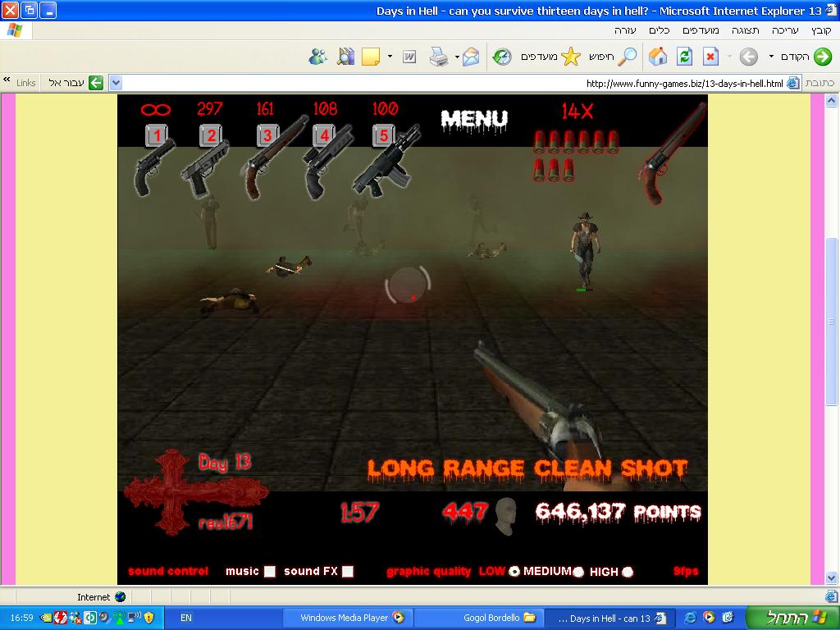This screenshot has width=840, height=630.
Task: Toggle the music checkbox
Action: point(270,572)
